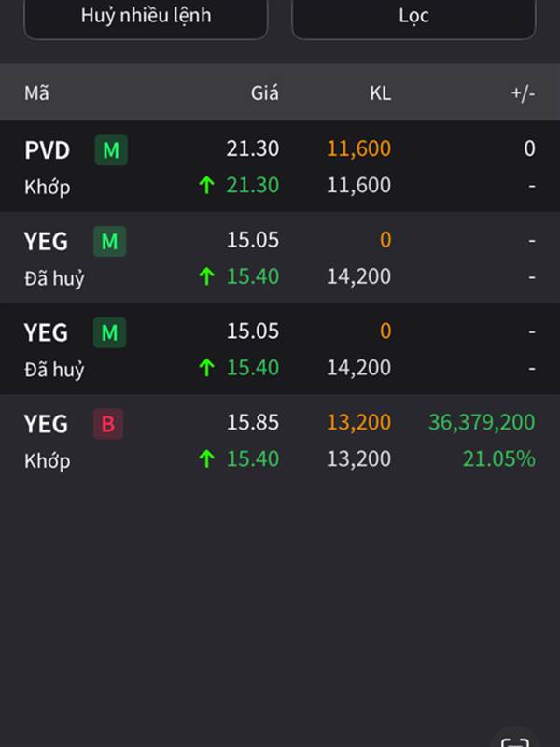Sort by Mã column header
The image size is (560, 747).
point(36,92)
